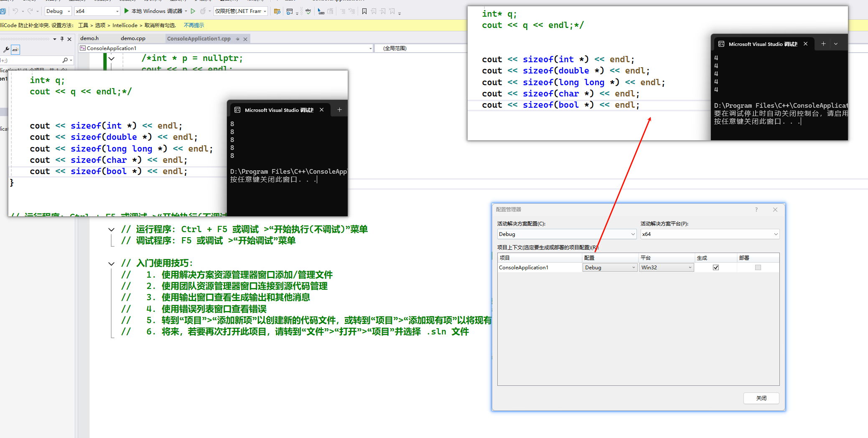Switch to the demo.cpp tab
This screenshot has height=438, width=868.
133,38
